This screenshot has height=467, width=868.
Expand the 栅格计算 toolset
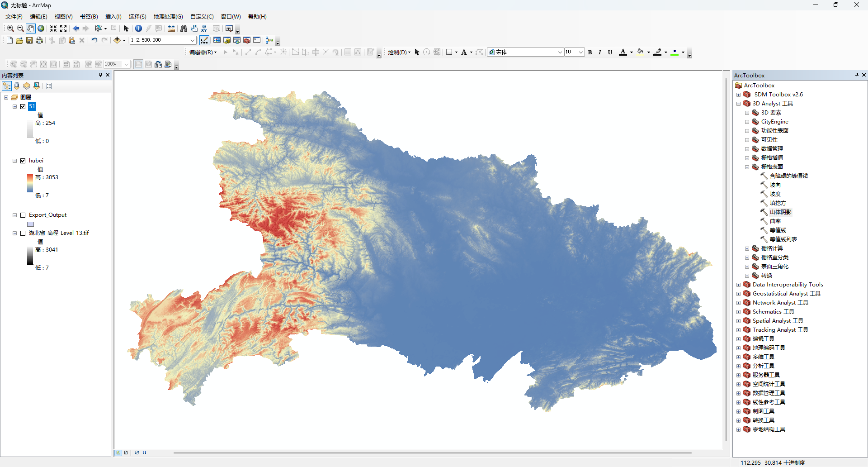click(x=747, y=248)
